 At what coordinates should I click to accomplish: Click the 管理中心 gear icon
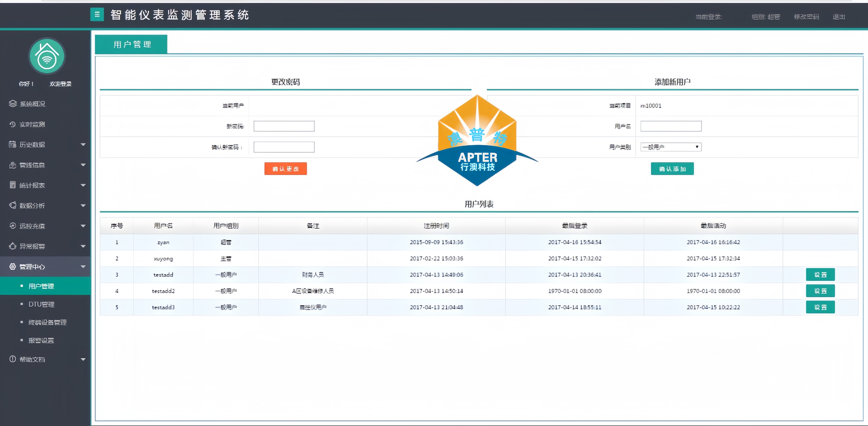(x=13, y=267)
